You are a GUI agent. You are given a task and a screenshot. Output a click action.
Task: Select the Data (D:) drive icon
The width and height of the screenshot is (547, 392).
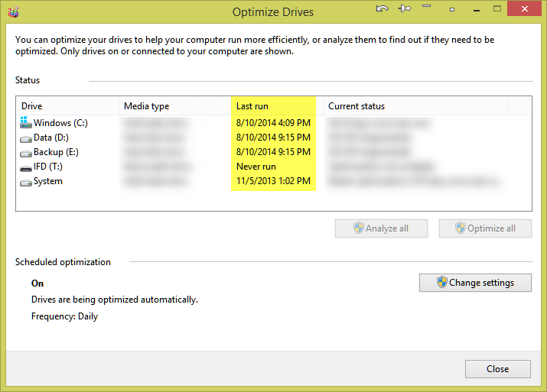click(x=26, y=138)
